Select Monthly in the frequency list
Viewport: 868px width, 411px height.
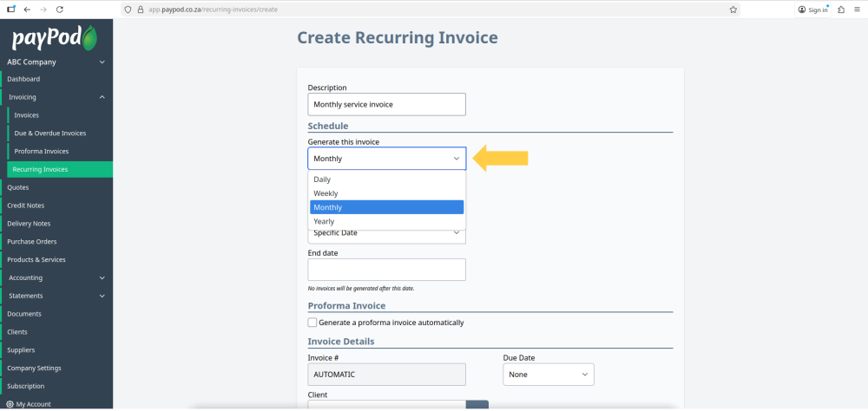click(x=387, y=207)
